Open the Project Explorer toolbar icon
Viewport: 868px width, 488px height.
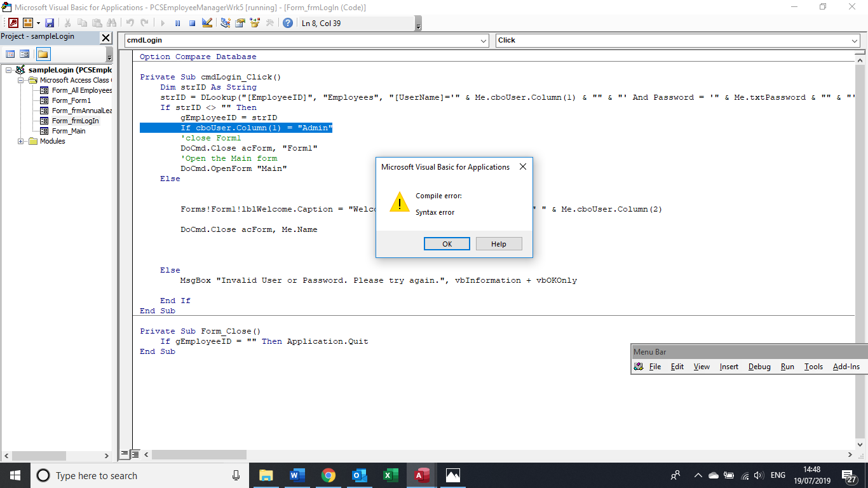click(x=225, y=23)
